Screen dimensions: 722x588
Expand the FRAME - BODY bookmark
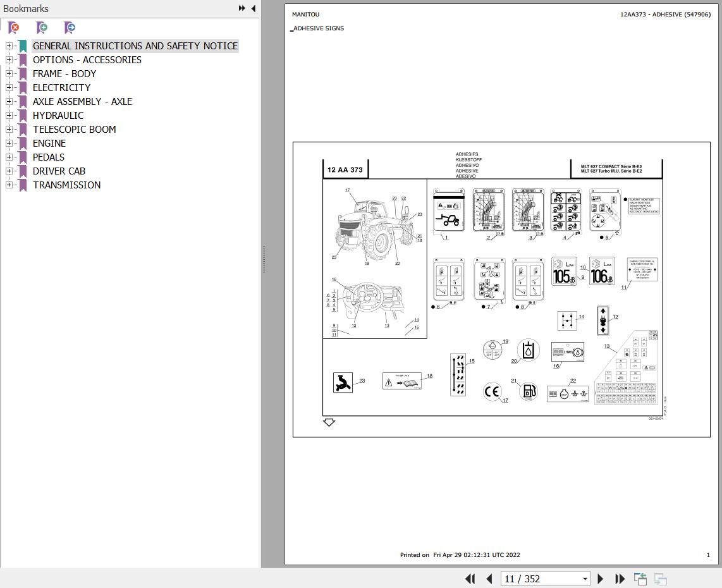tap(9, 74)
